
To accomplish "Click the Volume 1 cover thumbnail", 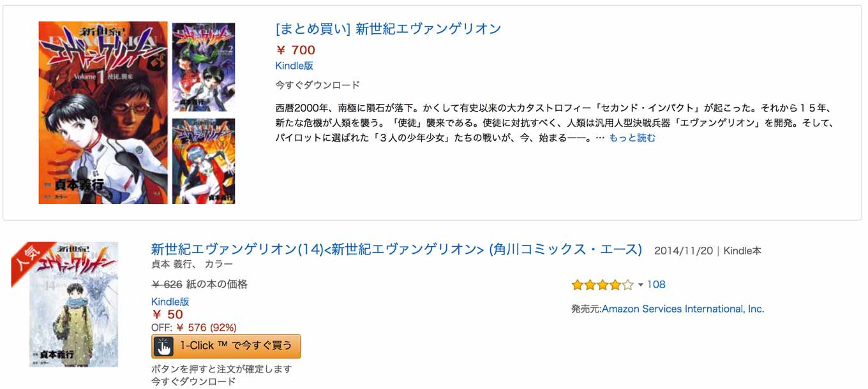I will click(103, 113).
